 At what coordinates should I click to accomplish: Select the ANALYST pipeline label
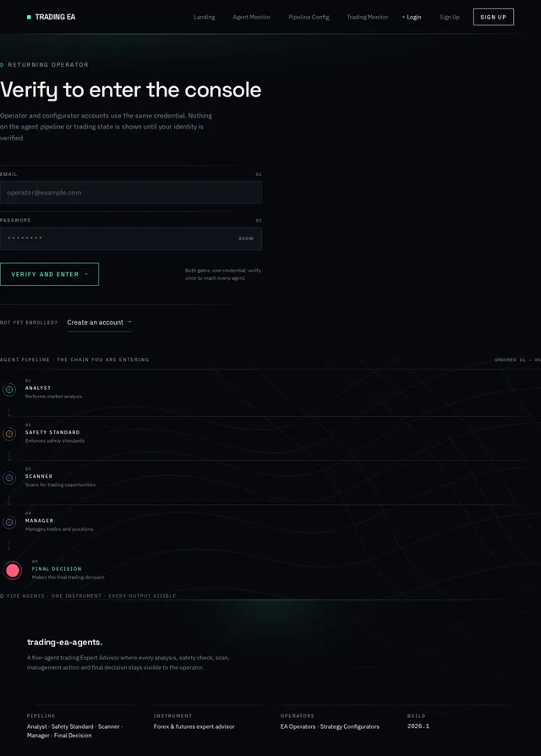click(38, 387)
